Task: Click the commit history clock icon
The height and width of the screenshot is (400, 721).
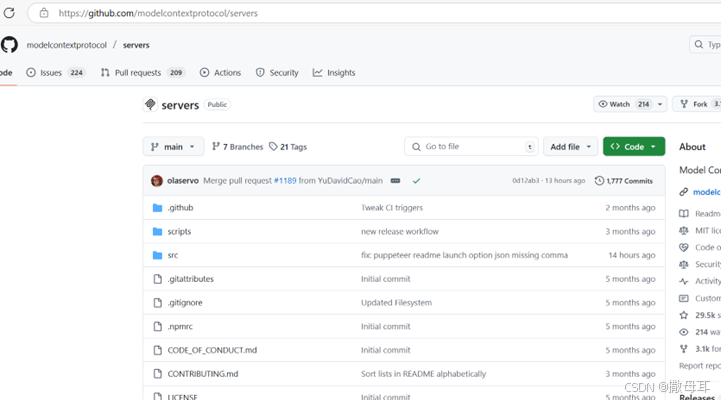Action: tap(599, 181)
